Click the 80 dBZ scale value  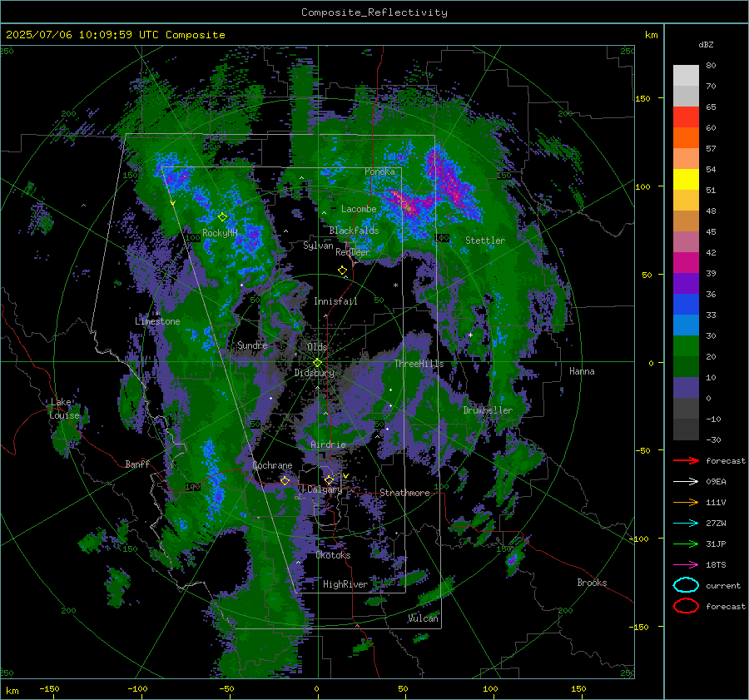pos(711,66)
